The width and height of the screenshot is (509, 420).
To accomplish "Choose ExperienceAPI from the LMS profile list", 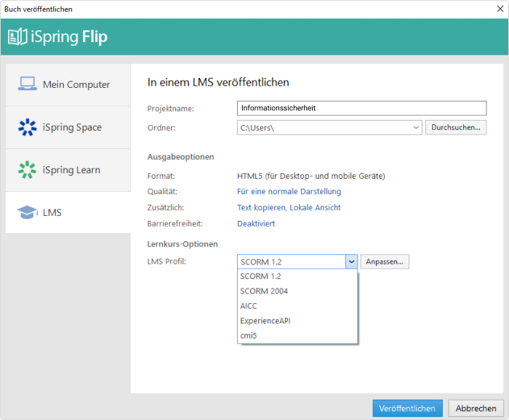I will [297, 320].
